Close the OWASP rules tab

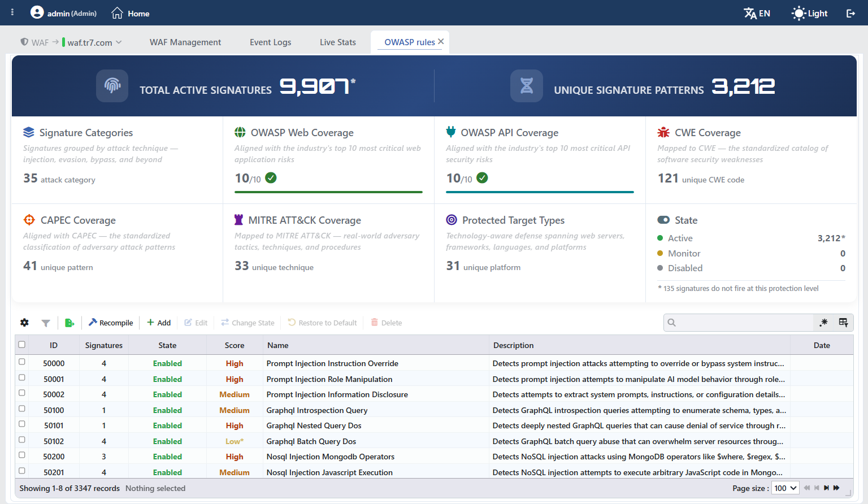pos(441,41)
